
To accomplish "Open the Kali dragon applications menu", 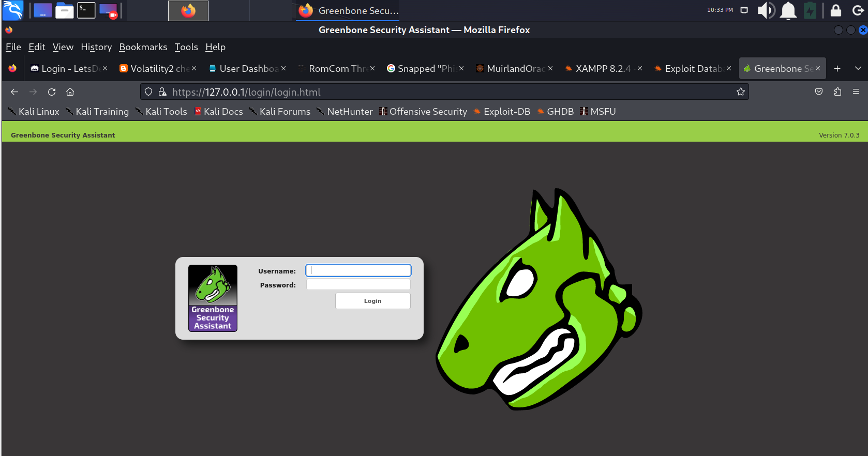I will tap(13, 10).
